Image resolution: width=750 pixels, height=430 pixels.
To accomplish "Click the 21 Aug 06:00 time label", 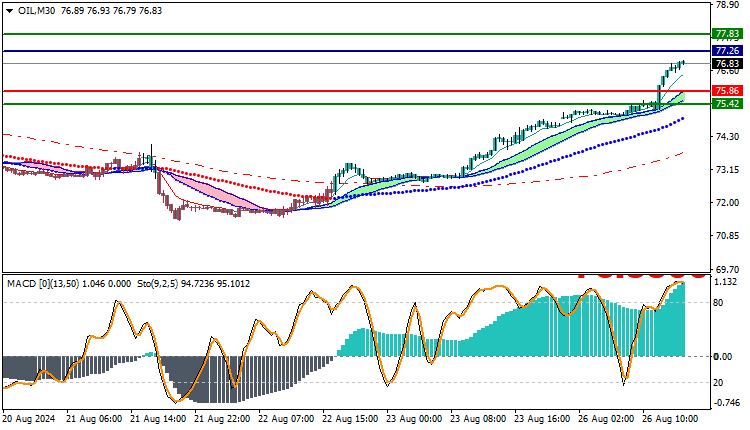I will (94, 419).
